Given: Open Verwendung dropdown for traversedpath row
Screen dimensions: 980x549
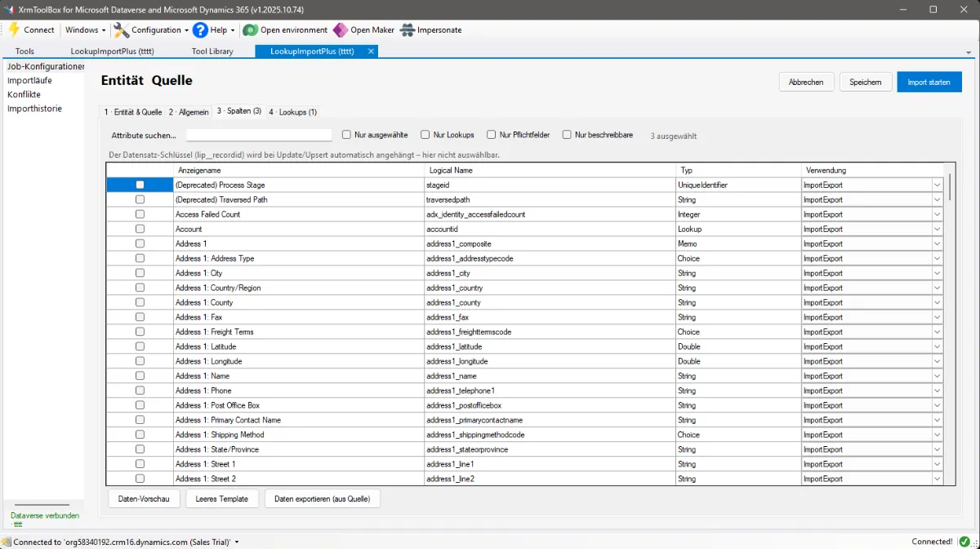Looking at the screenshot, I should point(937,199).
